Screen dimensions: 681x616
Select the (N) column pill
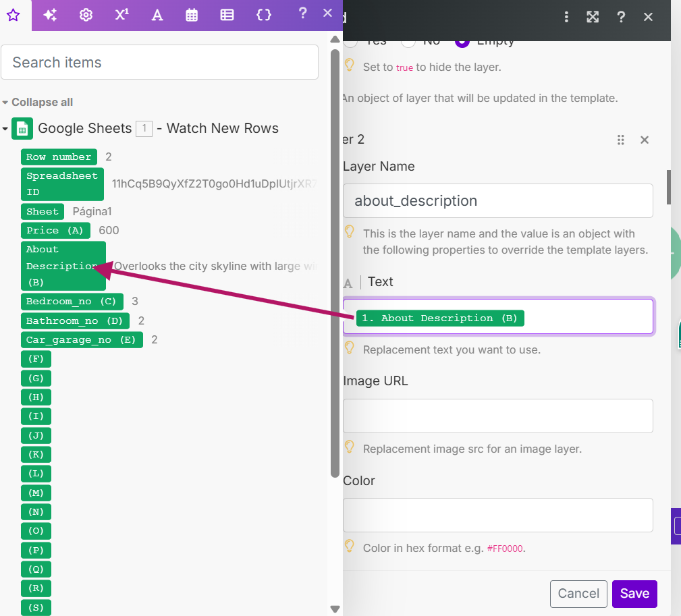36,512
